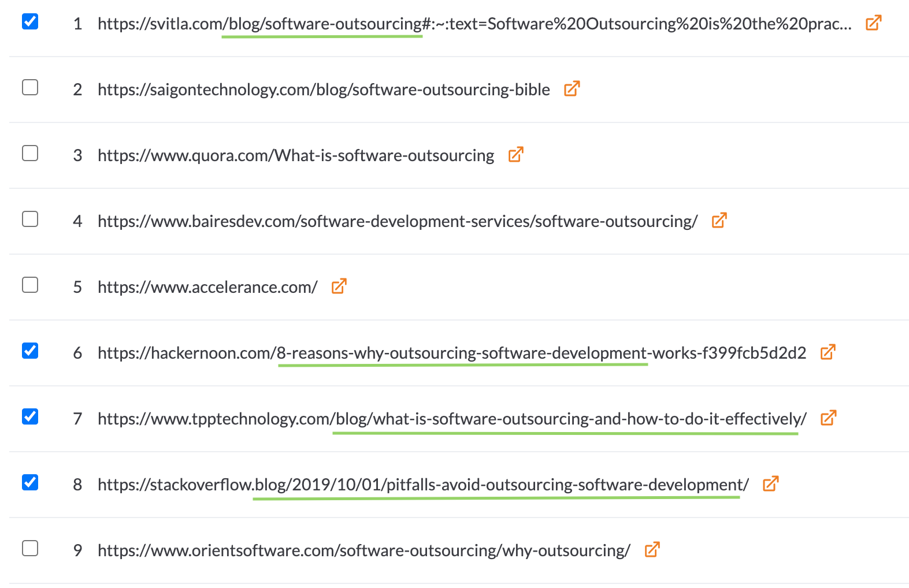Select checkbox for the quora.com result
The width and height of the screenshot is (909, 588).
pyautogui.click(x=30, y=153)
